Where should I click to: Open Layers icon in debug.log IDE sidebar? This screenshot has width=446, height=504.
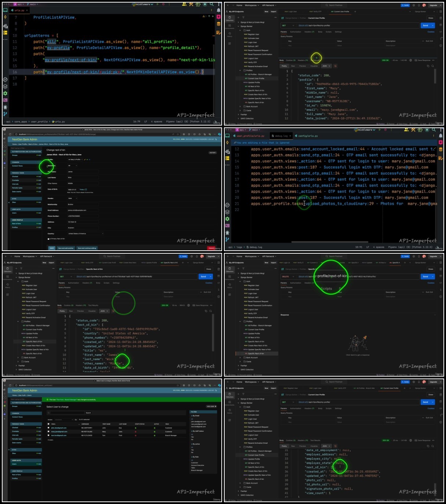227,212
